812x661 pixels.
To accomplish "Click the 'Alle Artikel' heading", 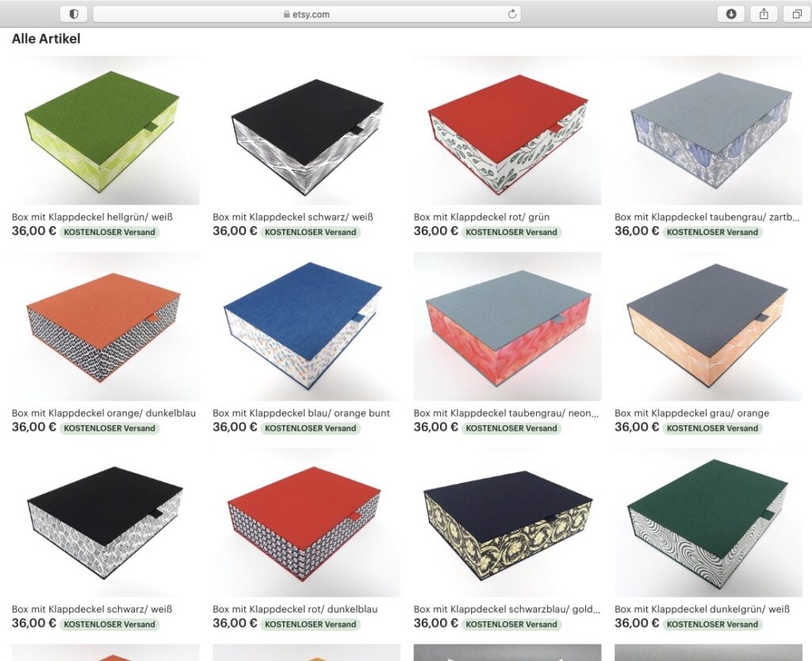I will [x=46, y=39].
